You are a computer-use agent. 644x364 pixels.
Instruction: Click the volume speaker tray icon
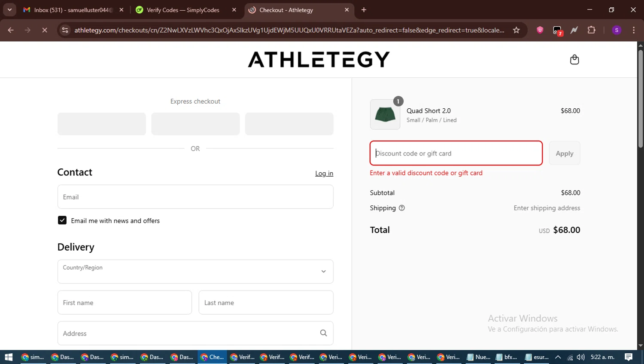pos(581,357)
